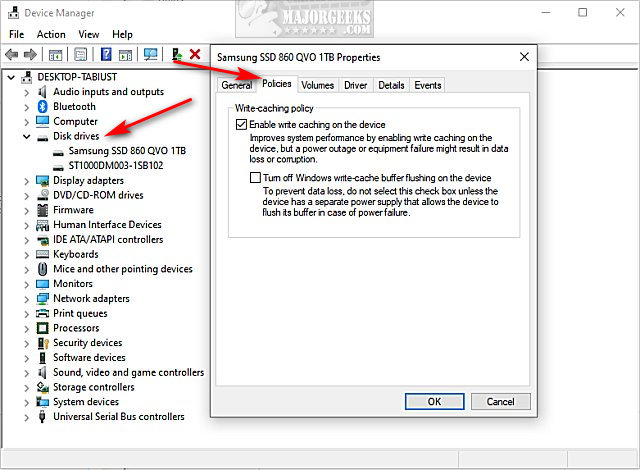
Task: Expand Audio inputs and outputs category
Action: [x=27, y=92]
